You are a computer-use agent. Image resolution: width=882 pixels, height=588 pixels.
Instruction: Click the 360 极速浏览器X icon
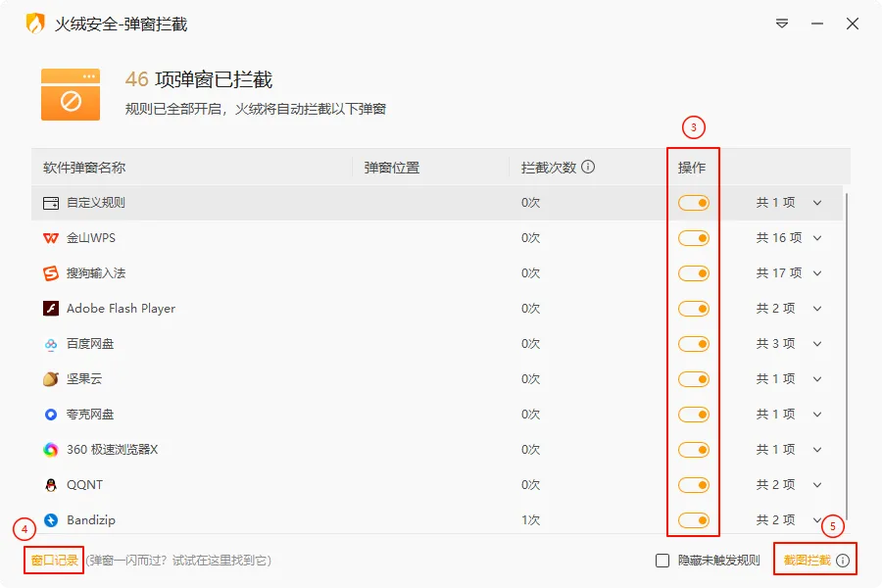51,450
